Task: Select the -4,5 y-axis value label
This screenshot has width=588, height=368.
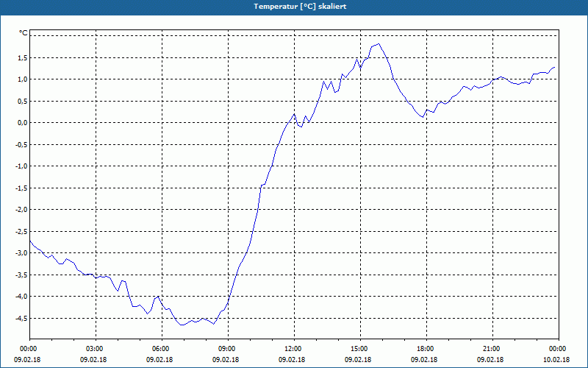Action: click(21, 318)
